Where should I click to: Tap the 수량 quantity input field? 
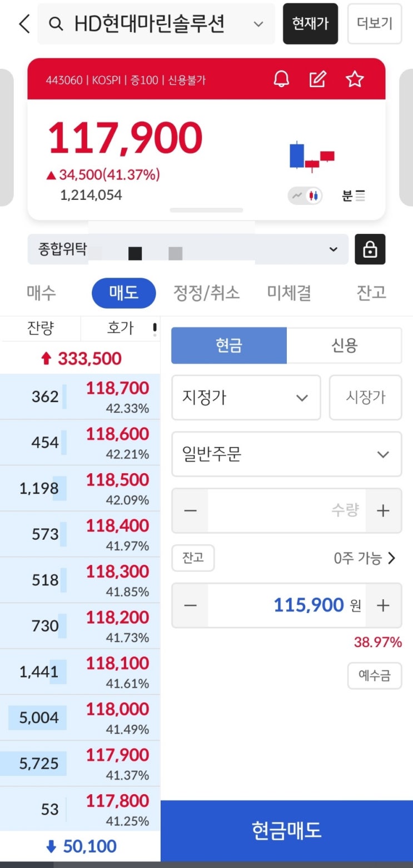[286, 511]
